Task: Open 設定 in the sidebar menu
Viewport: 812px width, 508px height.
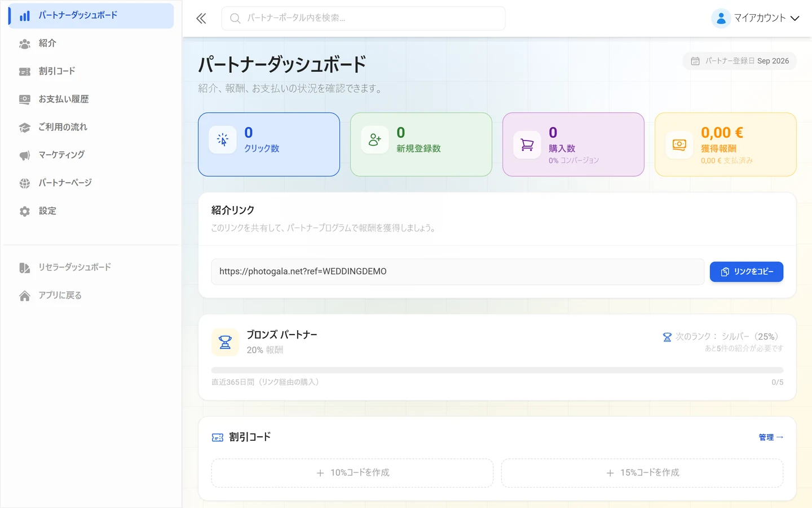Action: (91, 211)
